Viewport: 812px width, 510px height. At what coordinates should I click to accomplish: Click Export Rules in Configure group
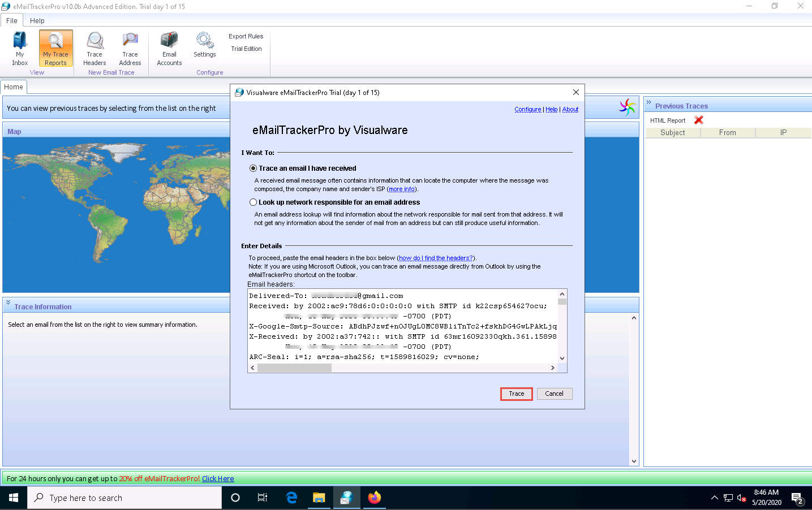(246, 36)
